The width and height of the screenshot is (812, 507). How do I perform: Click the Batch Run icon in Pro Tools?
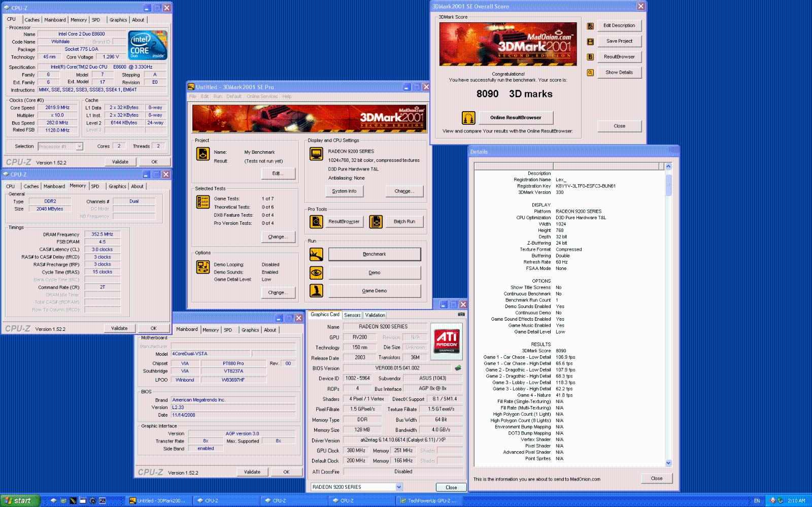point(376,222)
